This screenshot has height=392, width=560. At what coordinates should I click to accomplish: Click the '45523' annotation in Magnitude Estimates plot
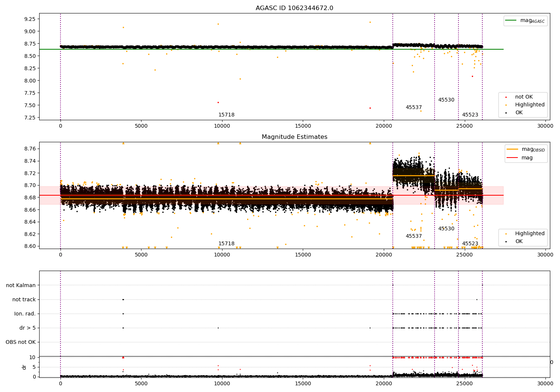470,244
